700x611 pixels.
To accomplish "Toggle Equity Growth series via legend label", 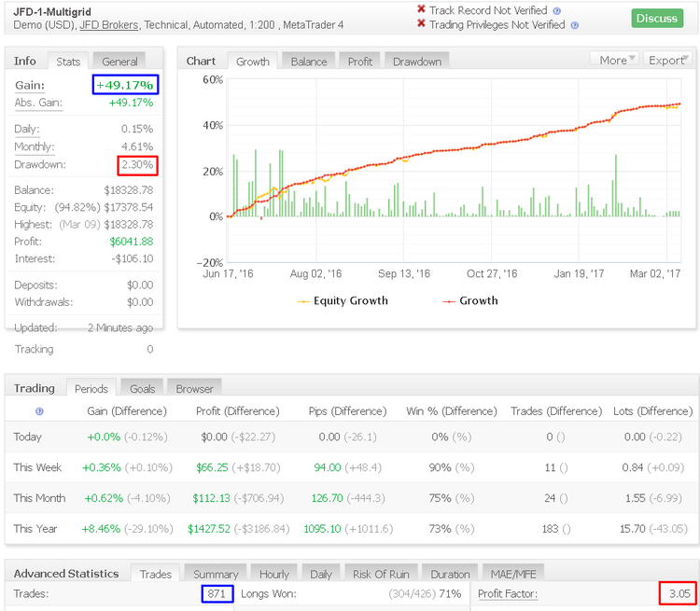I will coord(350,301).
